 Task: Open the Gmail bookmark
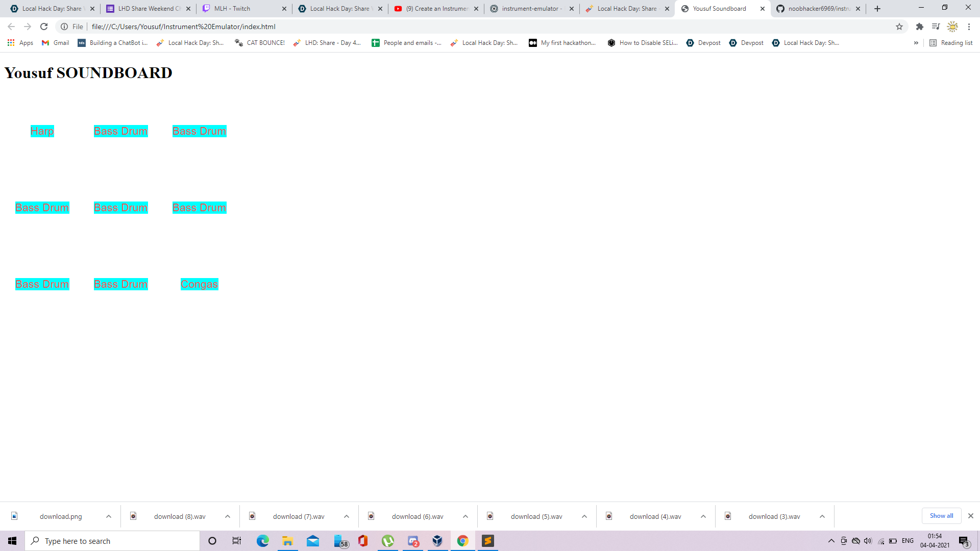click(x=56, y=43)
